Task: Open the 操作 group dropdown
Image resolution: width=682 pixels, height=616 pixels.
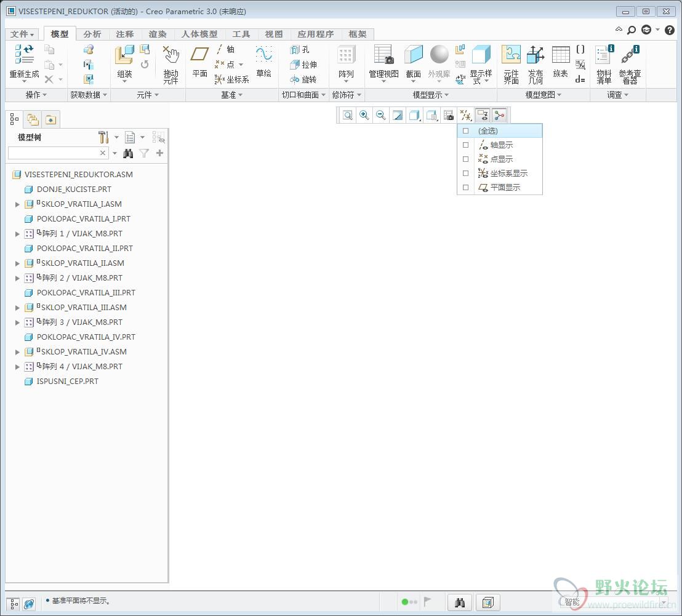Action: 36,95
